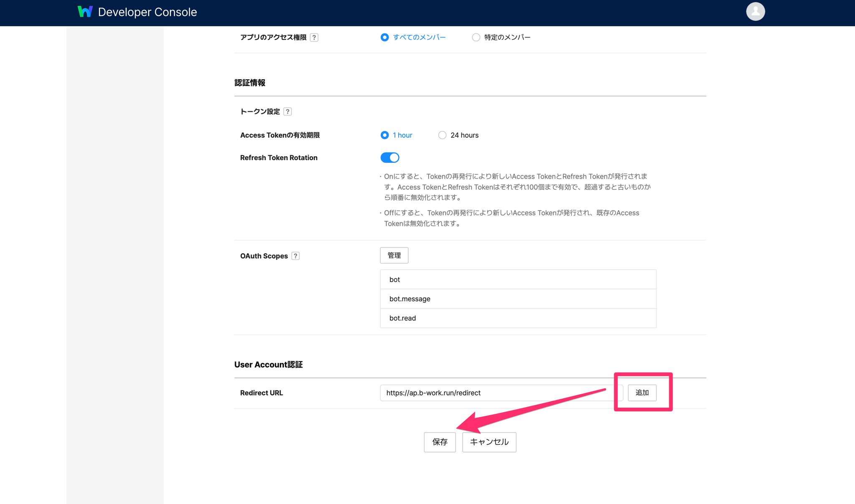Select the bot.message scope row
Screen dimensions: 855x504
point(518,299)
